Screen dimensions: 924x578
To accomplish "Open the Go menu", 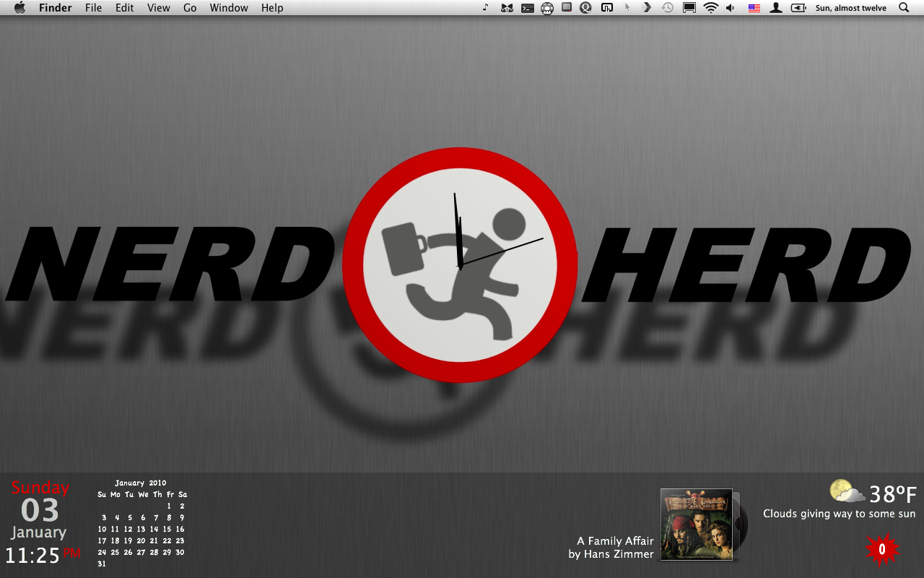I will coord(190,8).
